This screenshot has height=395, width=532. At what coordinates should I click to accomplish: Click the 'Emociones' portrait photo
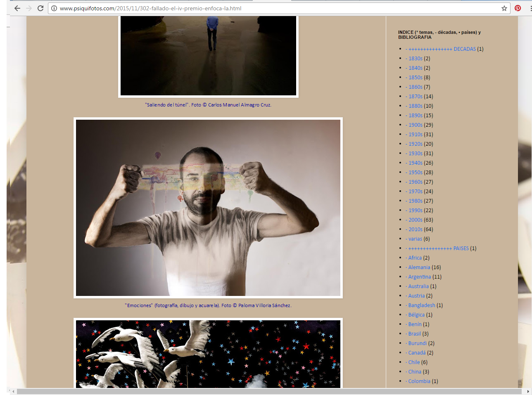point(208,208)
